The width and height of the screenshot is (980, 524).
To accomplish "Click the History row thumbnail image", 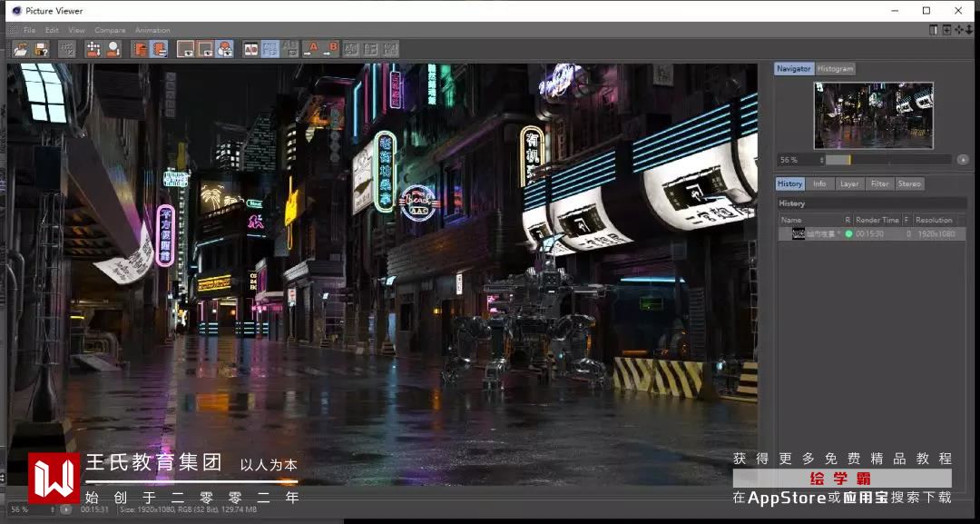I will pos(799,234).
